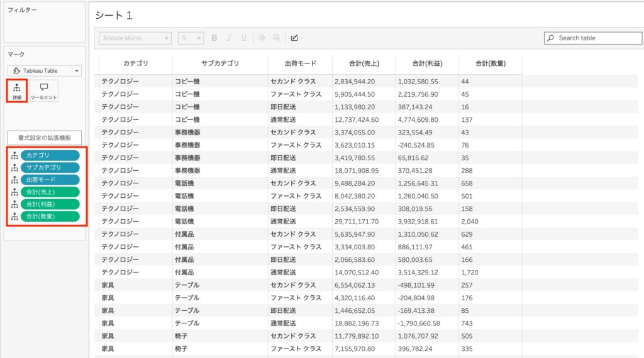Open the Andale Mono font dropdown
The image size is (644, 358).
pos(135,38)
